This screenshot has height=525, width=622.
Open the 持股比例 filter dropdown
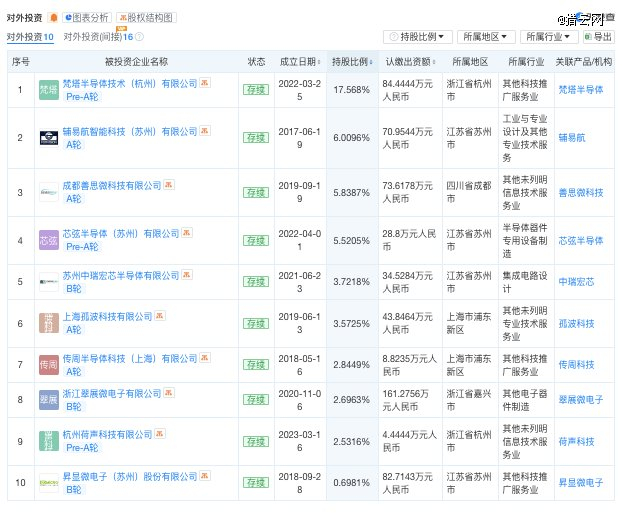point(417,37)
